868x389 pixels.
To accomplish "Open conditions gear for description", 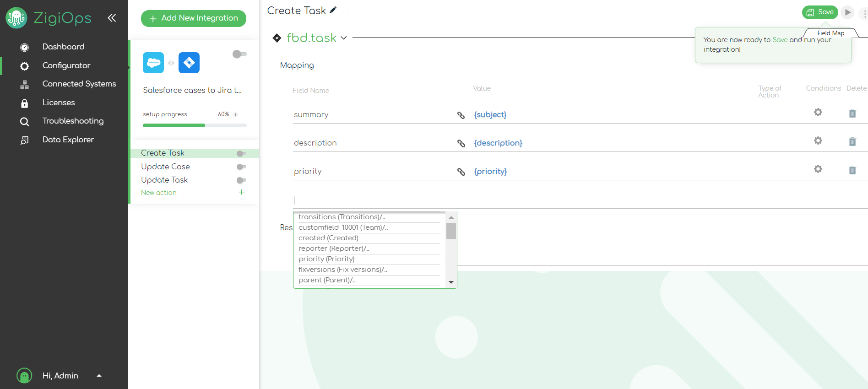I will click(818, 140).
